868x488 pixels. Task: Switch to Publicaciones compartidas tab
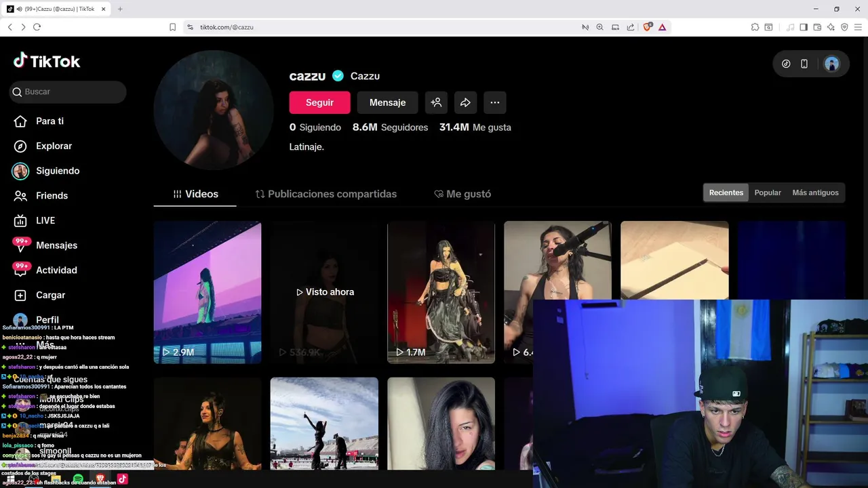point(326,194)
